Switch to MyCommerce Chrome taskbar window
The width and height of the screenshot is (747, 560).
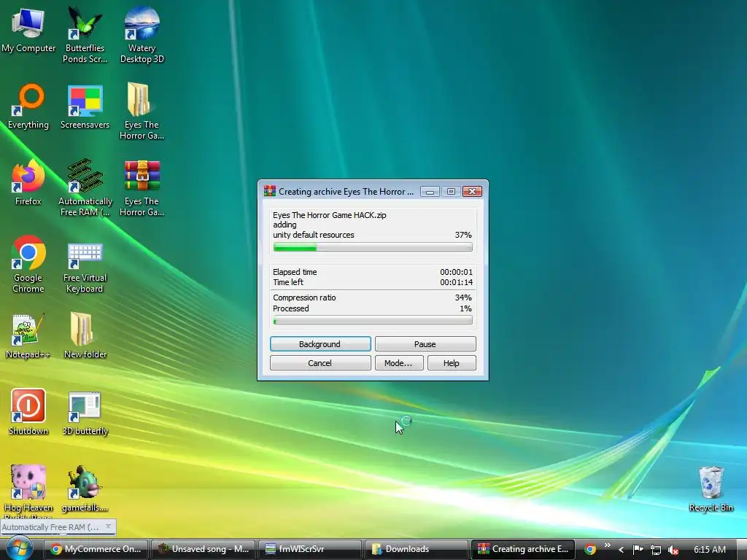tap(97, 549)
